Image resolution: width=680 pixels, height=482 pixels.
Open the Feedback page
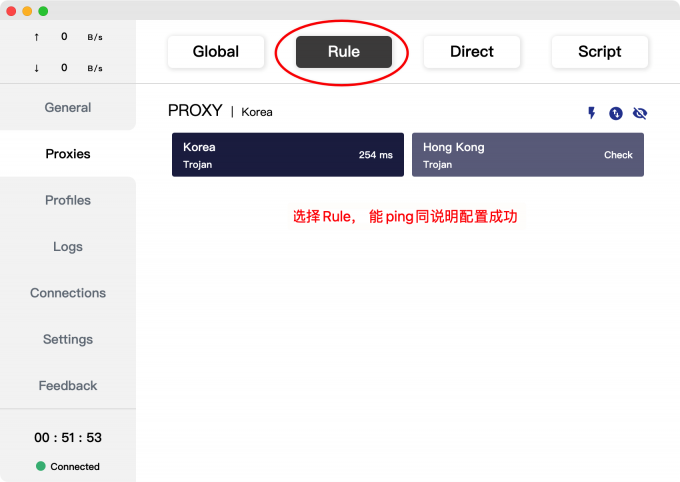coord(68,386)
